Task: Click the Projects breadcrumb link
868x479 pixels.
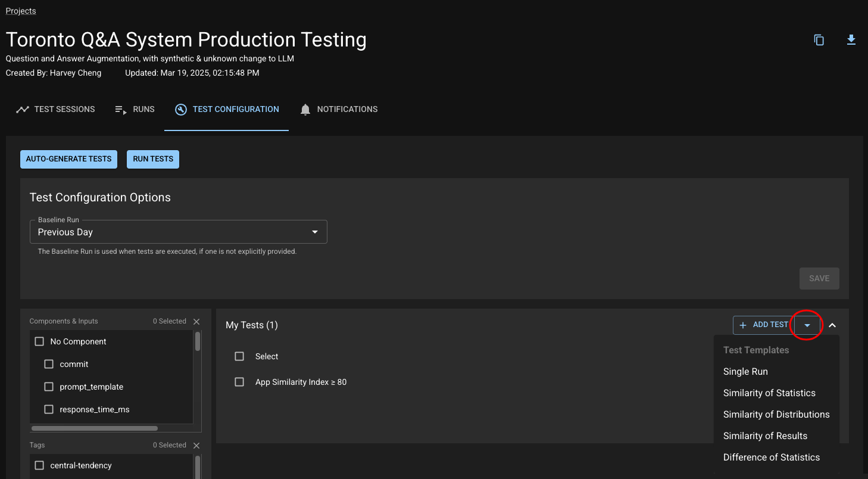Action: [21, 11]
